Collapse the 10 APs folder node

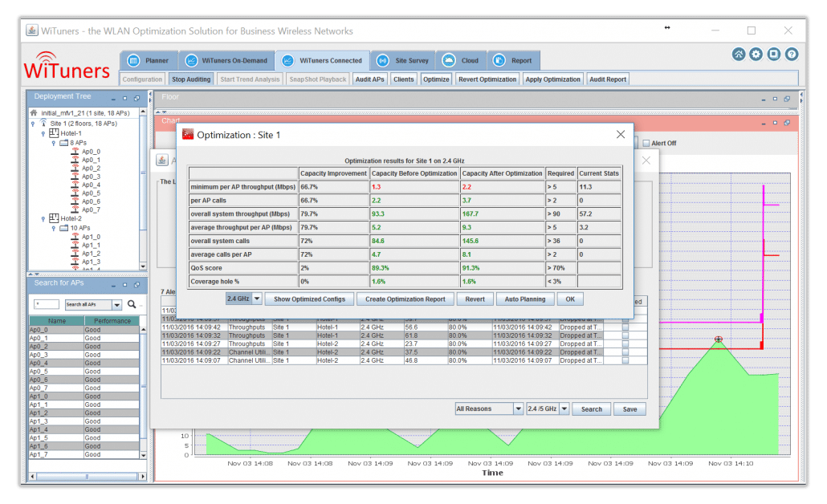pos(53,228)
